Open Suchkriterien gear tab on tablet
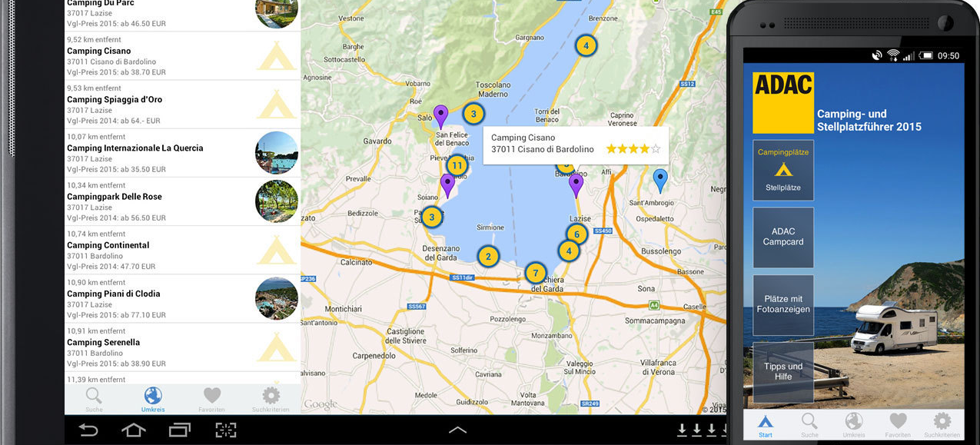980x445 pixels. tap(271, 400)
